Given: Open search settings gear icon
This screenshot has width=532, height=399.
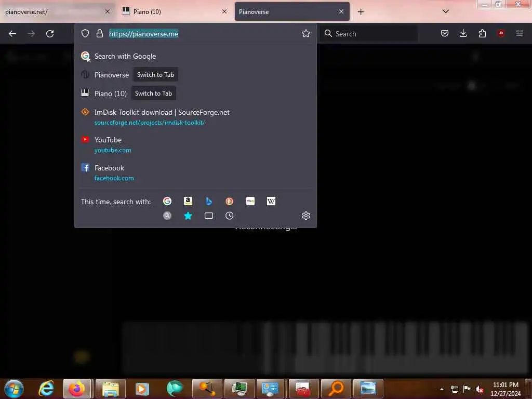Looking at the screenshot, I should (x=305, y=216).
